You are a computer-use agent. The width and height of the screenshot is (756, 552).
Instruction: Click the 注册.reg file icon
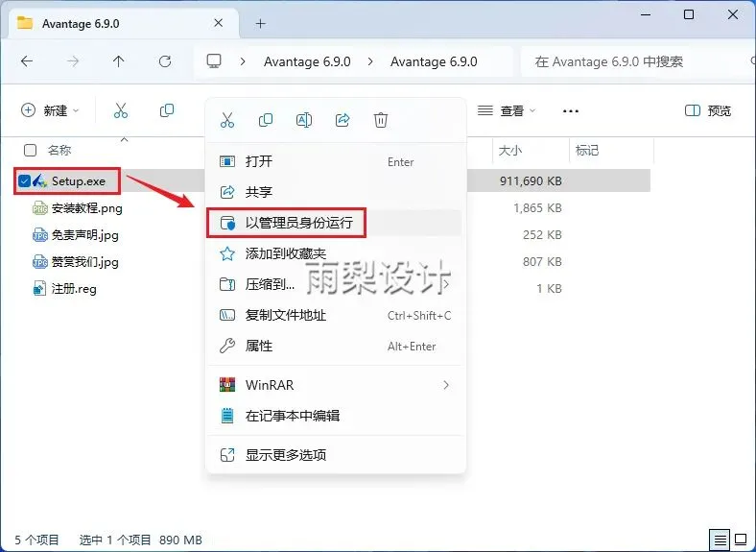(39, 289)
